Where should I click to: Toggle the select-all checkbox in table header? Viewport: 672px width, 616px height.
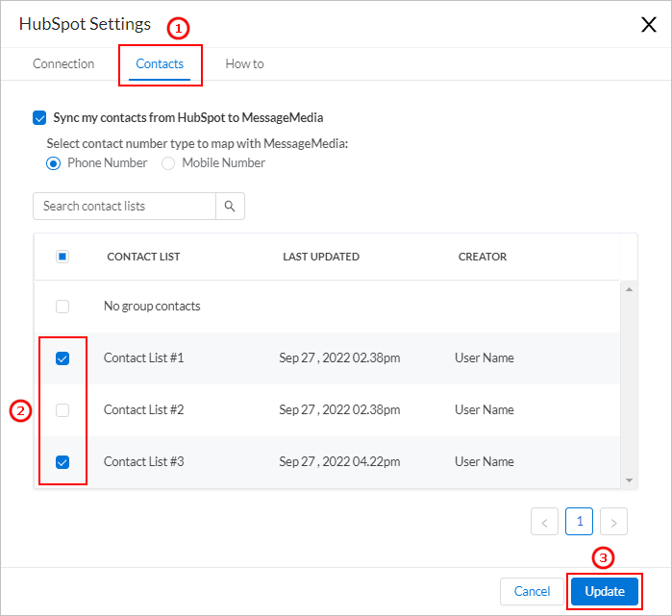(62, 257)
